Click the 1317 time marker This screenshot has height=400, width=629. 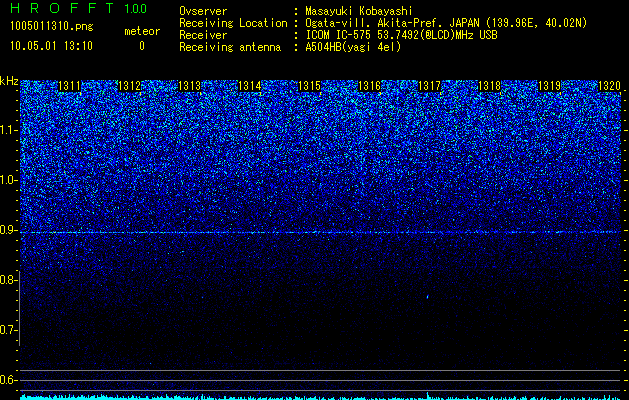429,86
